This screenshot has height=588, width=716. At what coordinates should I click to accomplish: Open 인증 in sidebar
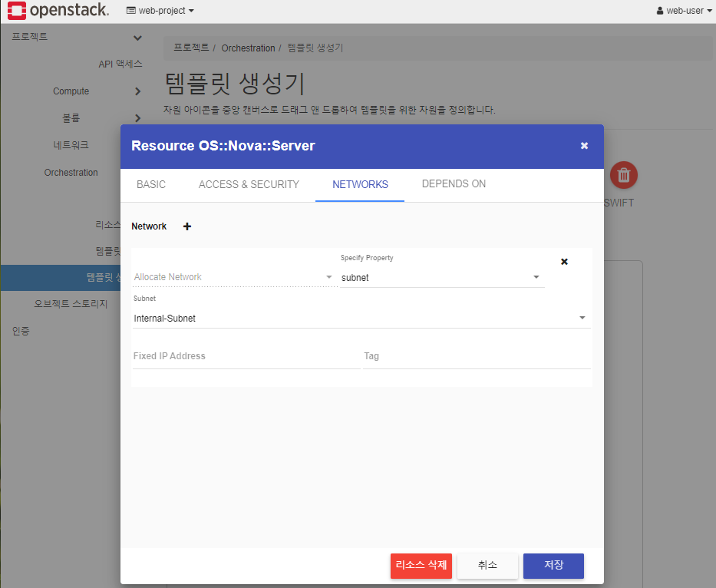[21, 331]
